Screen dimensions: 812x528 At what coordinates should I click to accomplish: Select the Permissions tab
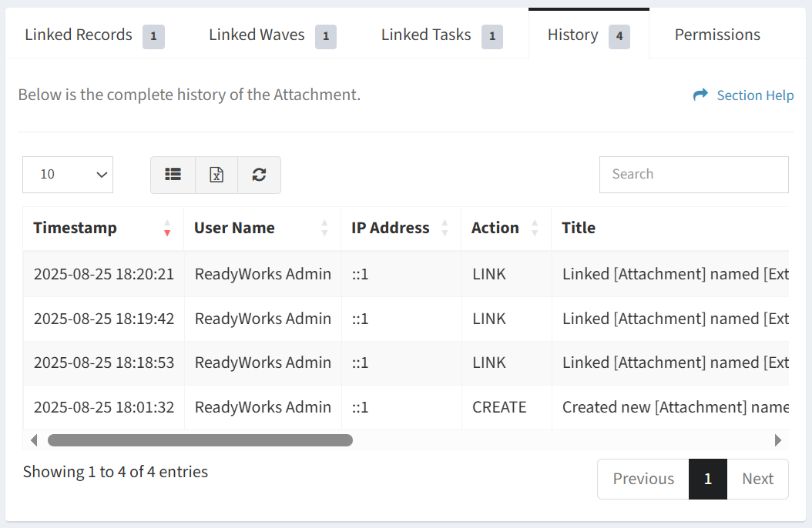click(x=716, y=35)
